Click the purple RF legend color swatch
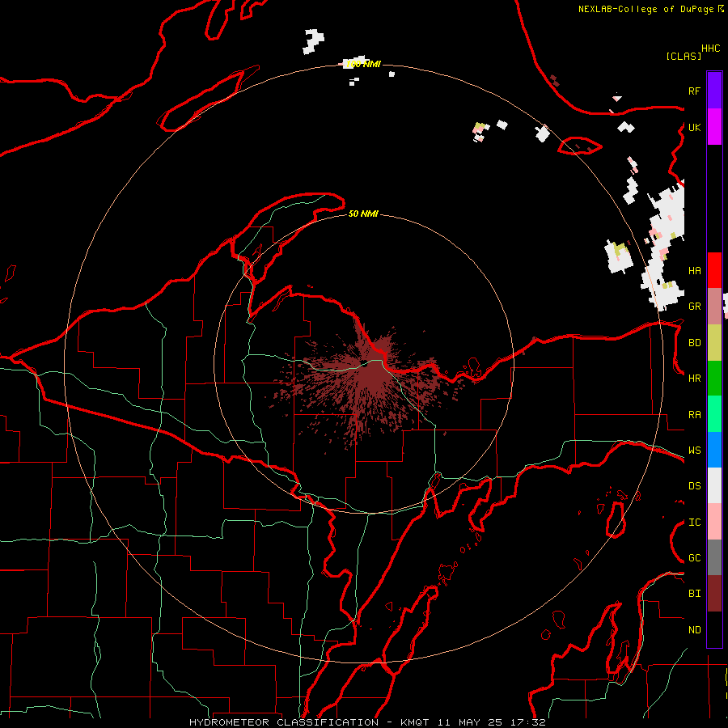Screen dimensions: 728x728 coord(714,90)
